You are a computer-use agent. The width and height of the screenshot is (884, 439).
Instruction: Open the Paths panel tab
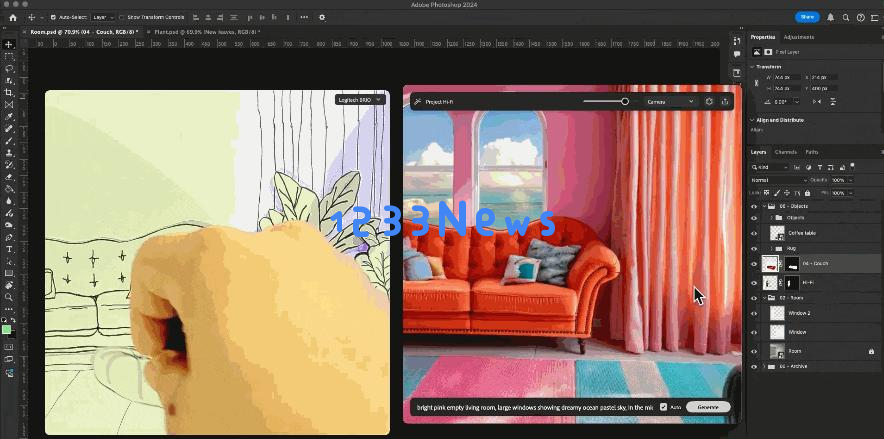811,152
